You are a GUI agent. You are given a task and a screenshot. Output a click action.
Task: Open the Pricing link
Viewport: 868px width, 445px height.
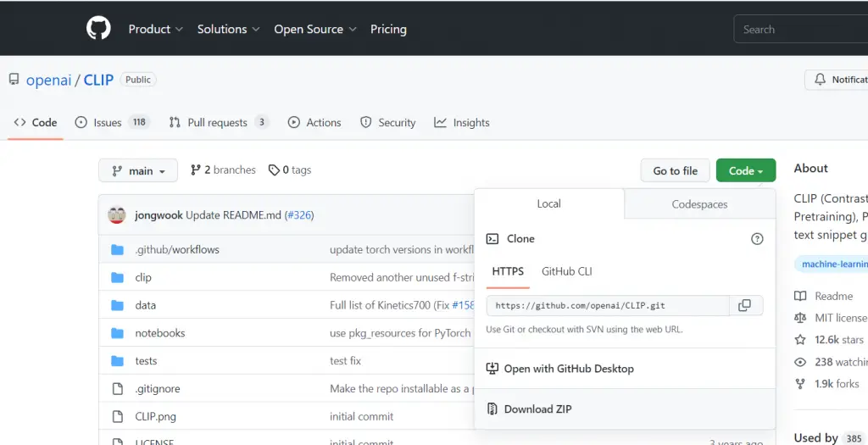pyautogui.click(x=388, y=29)
